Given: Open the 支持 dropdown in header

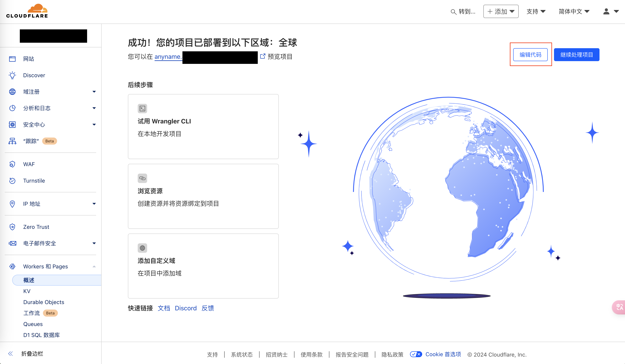Looking at the screenshot, I should (536, 11).
